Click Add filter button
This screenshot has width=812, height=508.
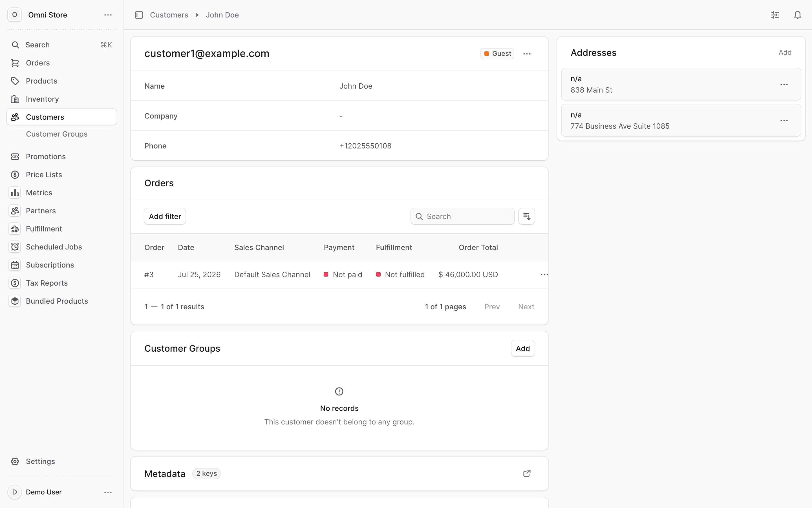tap(165, 216)
